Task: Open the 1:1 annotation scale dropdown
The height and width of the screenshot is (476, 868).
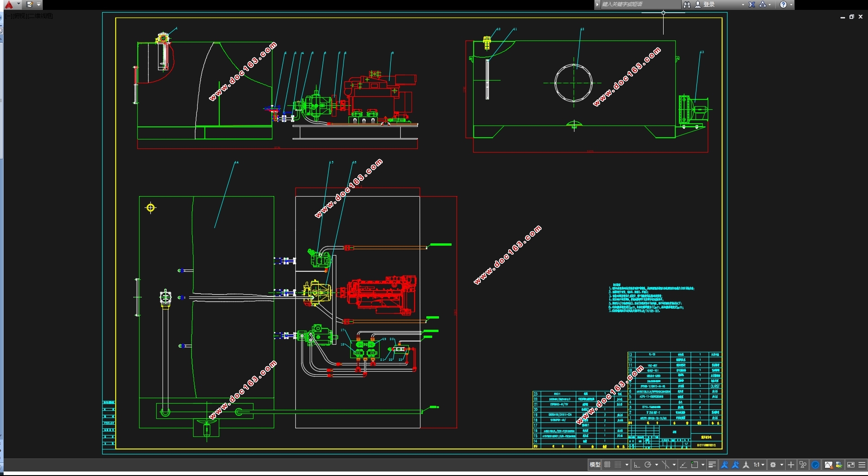Action: (x=759, y=465)
